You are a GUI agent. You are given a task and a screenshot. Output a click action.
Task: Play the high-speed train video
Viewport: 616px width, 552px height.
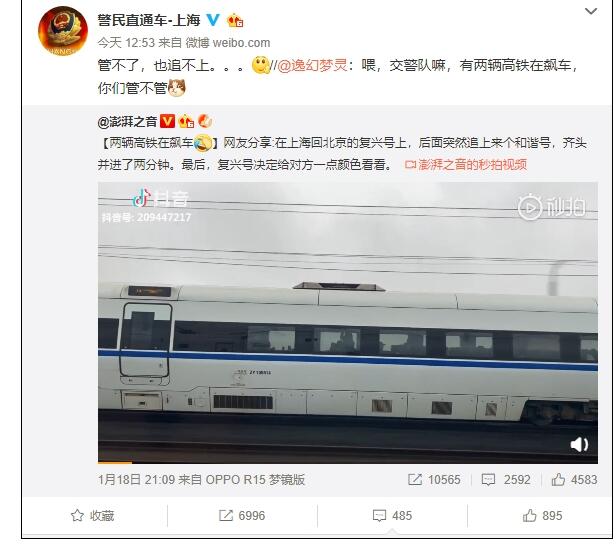tap(348, 322)
